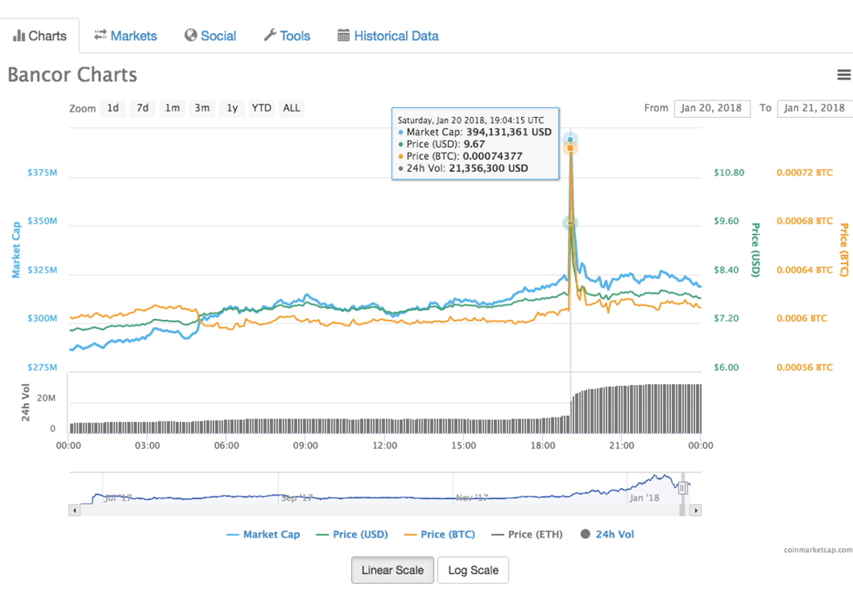Switch chart to Log Scale
853x616 pixels.
click(x=473, y=570)
